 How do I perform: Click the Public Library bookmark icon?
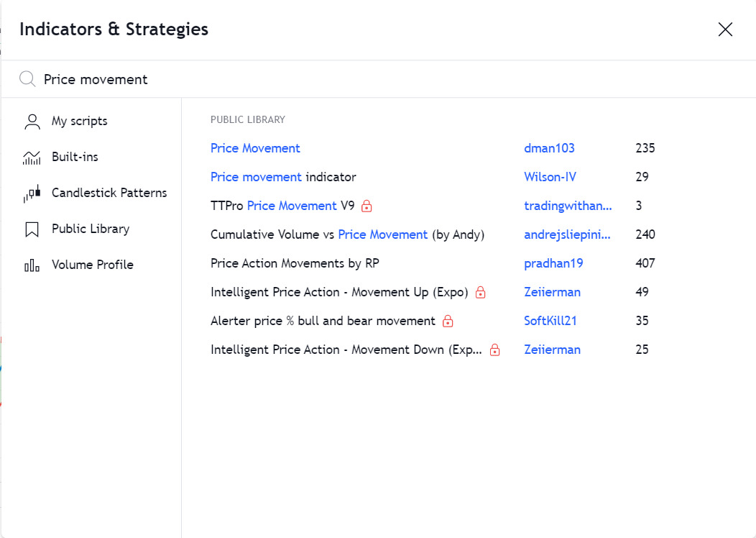pyautogui.click(x=32, y=229)
